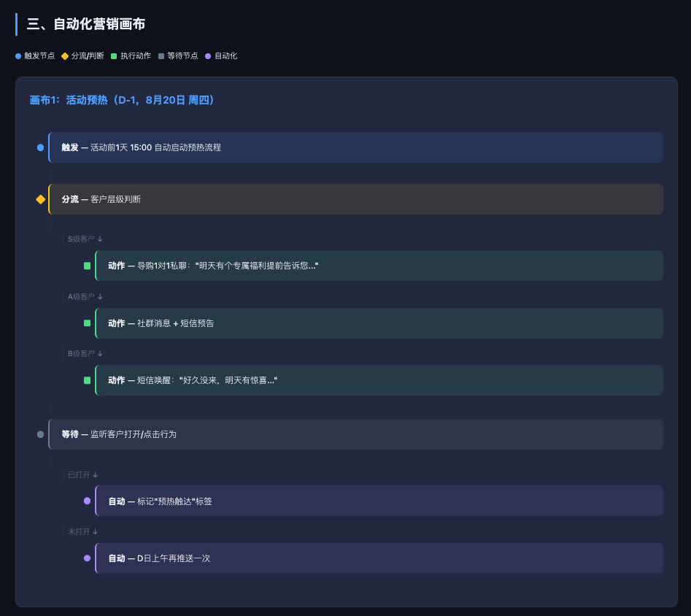
Task: Click the green square legend icon for 执行动作
Action: 114,56
